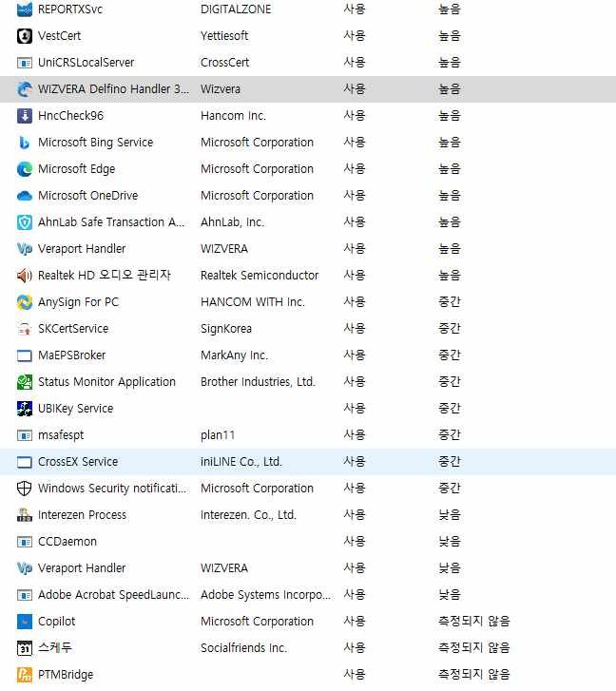Select the Status Monitor Application row

click(x=106, y=382)
